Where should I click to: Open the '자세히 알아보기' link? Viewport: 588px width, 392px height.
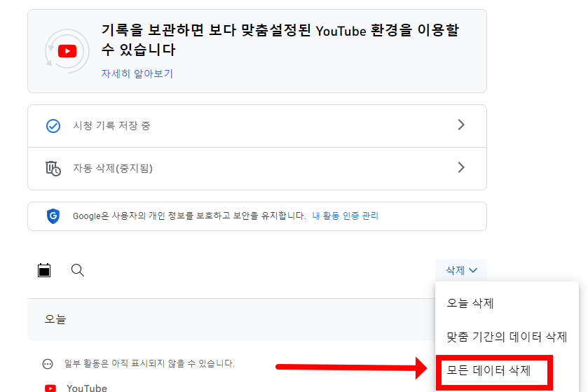click(137, 73)
